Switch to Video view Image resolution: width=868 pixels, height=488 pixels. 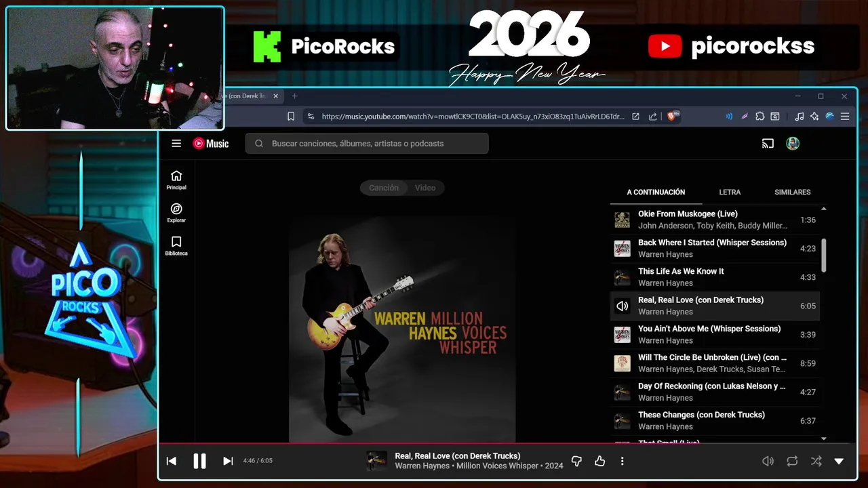click(425, 188)
